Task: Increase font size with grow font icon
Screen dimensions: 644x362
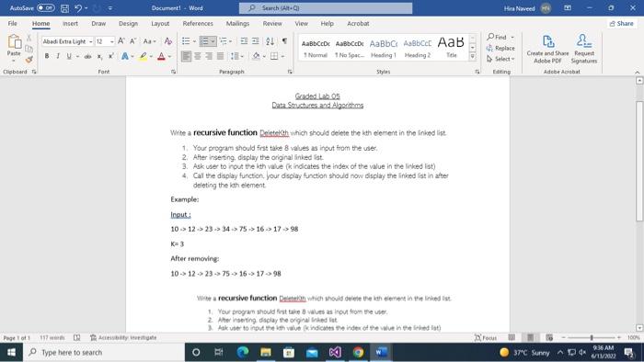Action: [121, 41]
